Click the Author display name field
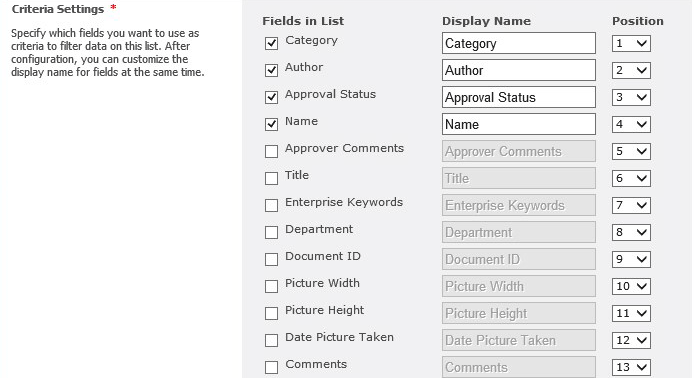The image size is (694, 378). [x=519, y=70]
